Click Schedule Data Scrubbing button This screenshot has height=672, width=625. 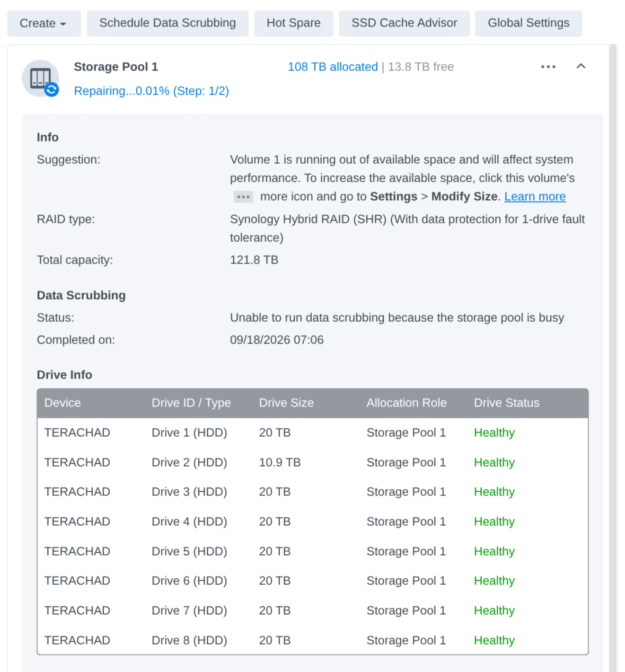tap(167, 23)
